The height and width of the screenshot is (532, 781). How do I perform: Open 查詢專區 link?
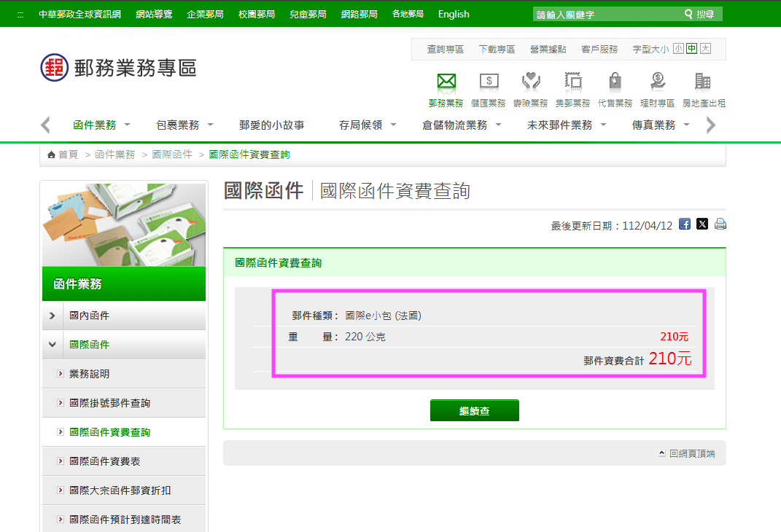(x=446, y=50)
